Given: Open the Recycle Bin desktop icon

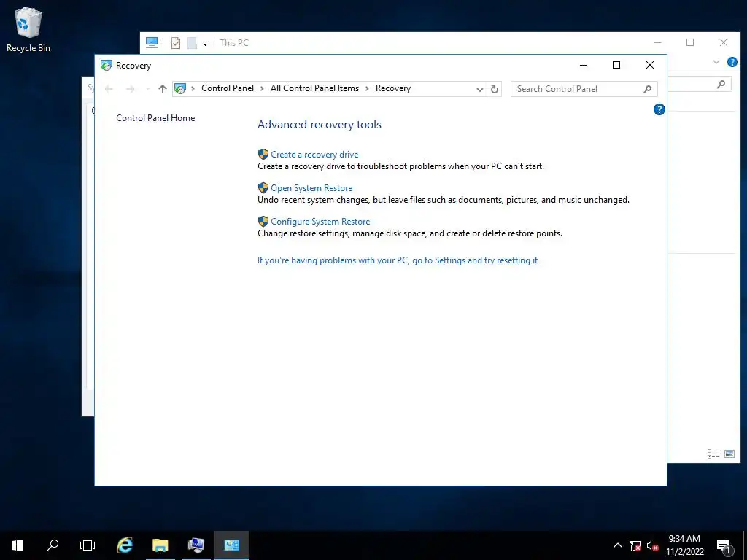Looking at the screenshot, I should point(28,29).
